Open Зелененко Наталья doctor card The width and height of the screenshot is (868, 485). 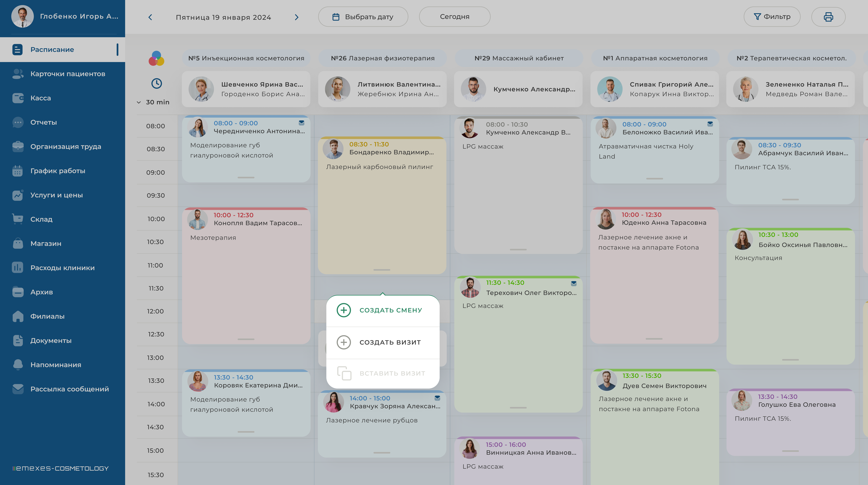[790, 89]
